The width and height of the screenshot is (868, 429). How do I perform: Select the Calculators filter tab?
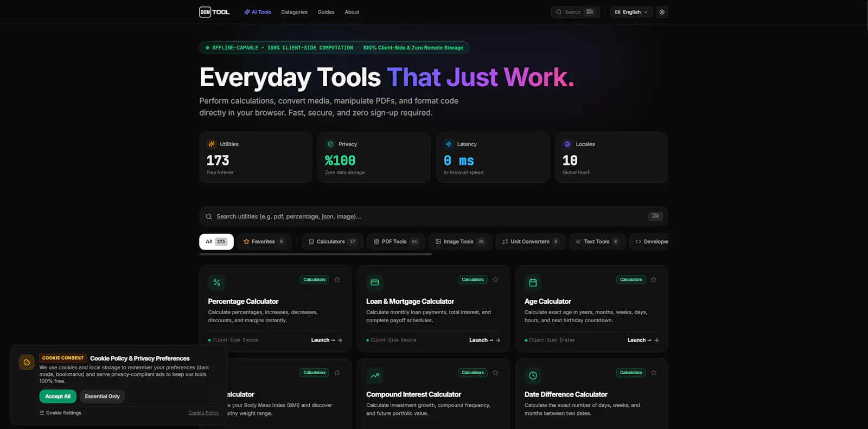[333, 242]
